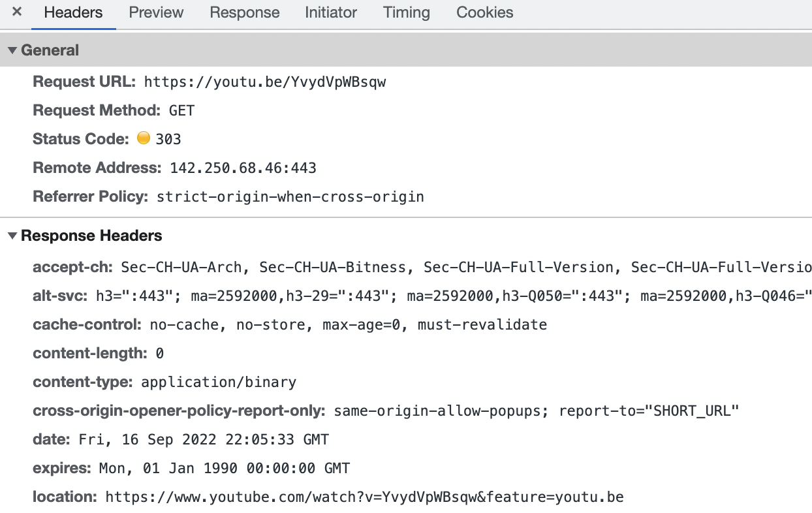The height and width of the screenshot is (513, 812).
Task: Click the General section title
Action: 50,50
